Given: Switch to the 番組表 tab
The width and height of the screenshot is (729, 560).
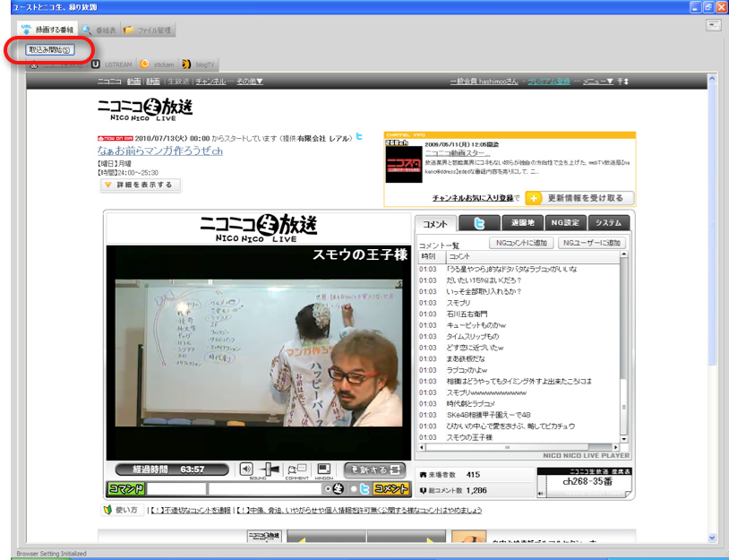Looking at the screenshot, I should click(x=99, y=30).
